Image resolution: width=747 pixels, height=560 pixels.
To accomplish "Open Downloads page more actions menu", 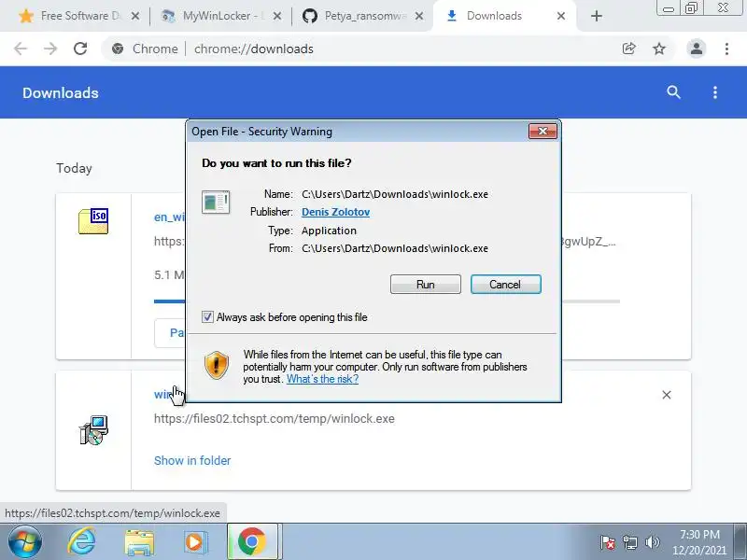I will pyautogui.click(x=715, y=92).
